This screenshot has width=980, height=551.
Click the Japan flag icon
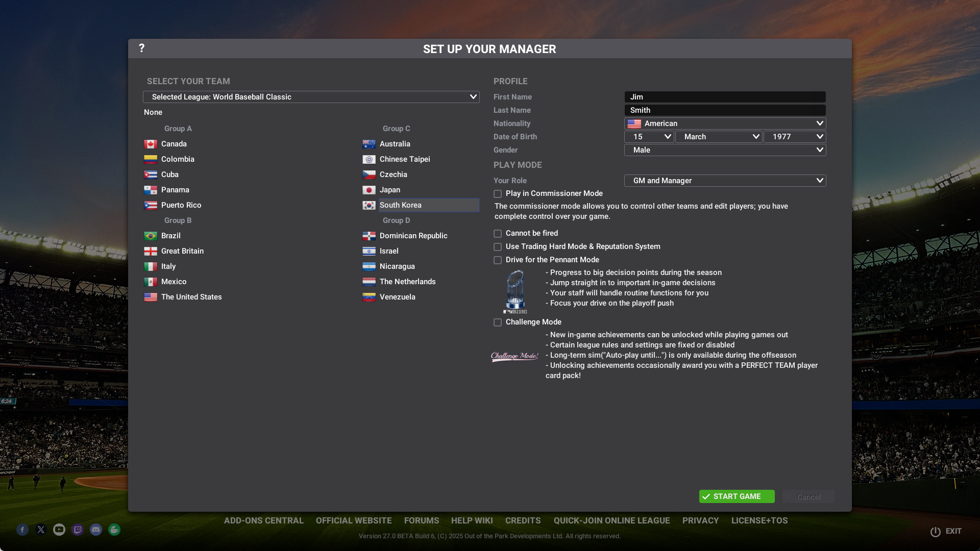pyautogui.click(x=369, y=190)
